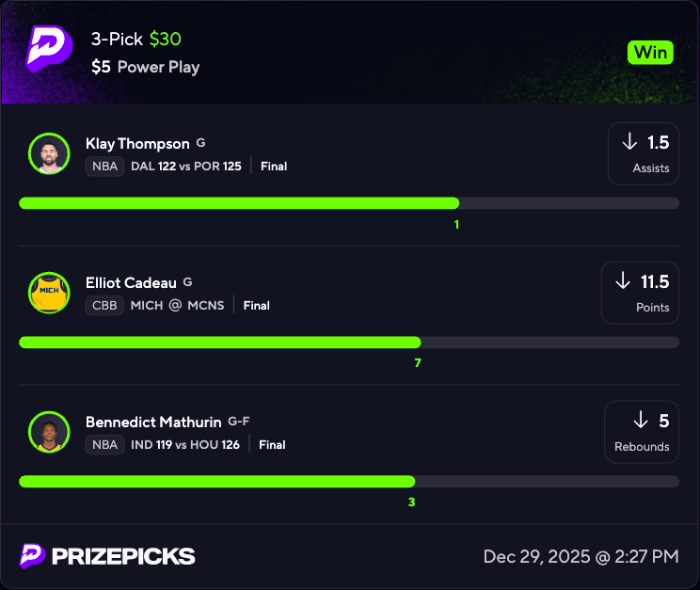This screenshot has width=700, height=590.
Task: Click the down arrow beside 11.5 Points
Action: 623,281
